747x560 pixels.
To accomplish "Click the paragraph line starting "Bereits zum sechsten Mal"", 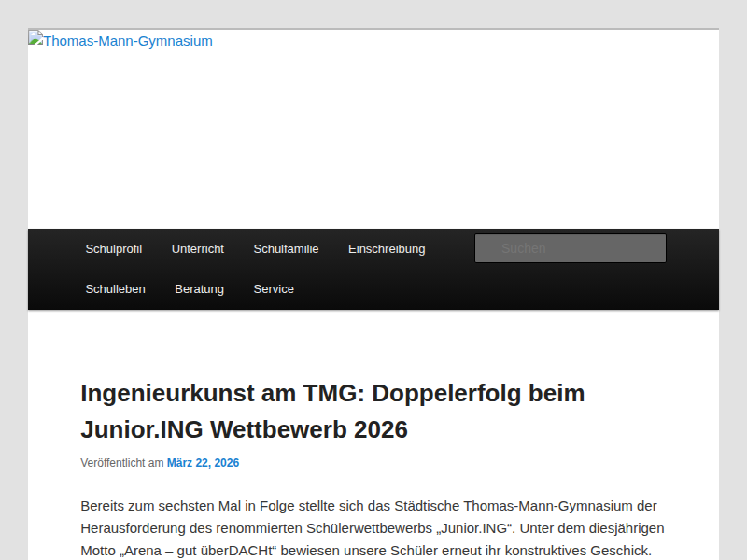I will point(369,506).
